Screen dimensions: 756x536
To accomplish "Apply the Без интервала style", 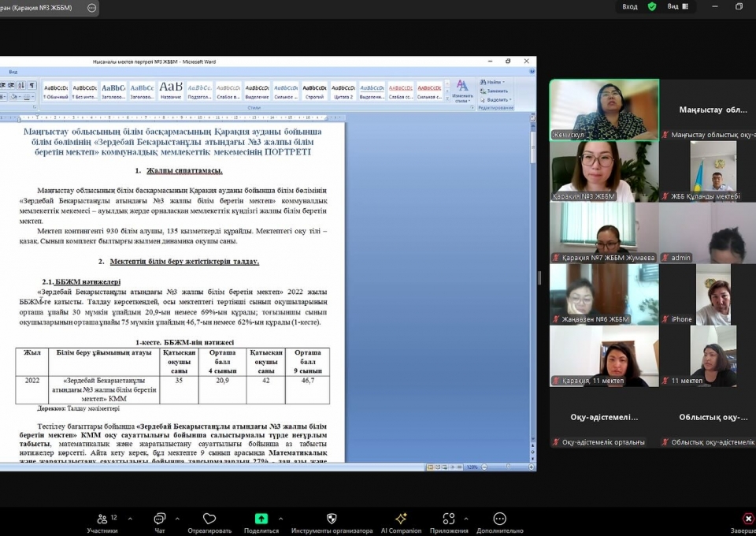I will (x=84, y=91).
